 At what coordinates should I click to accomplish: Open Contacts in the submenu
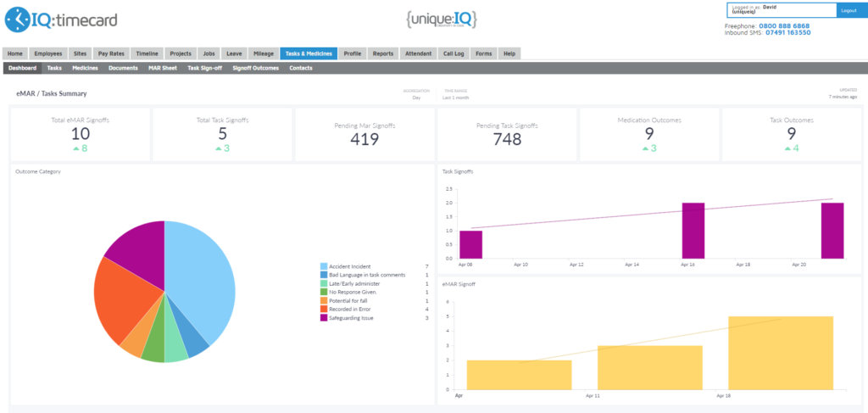[301, 68]
